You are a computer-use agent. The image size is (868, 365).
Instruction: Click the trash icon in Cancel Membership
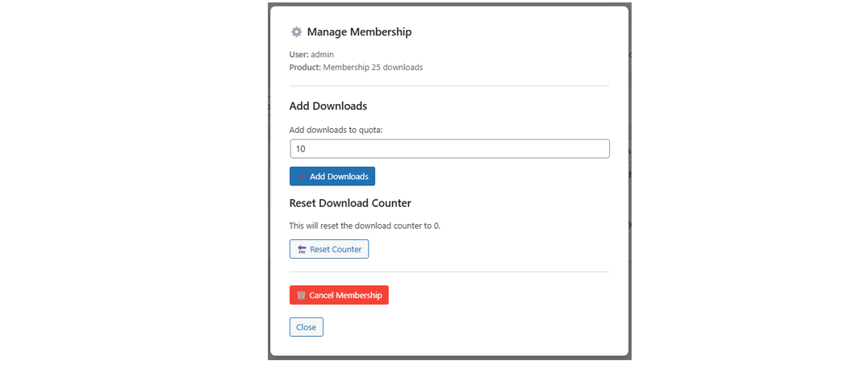click(301, 296)
